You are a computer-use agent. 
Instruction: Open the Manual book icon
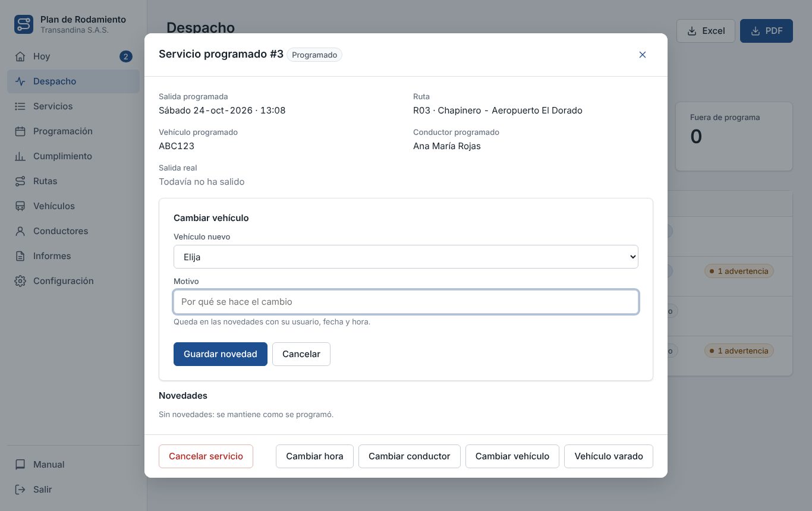click(x=20, y=465)
